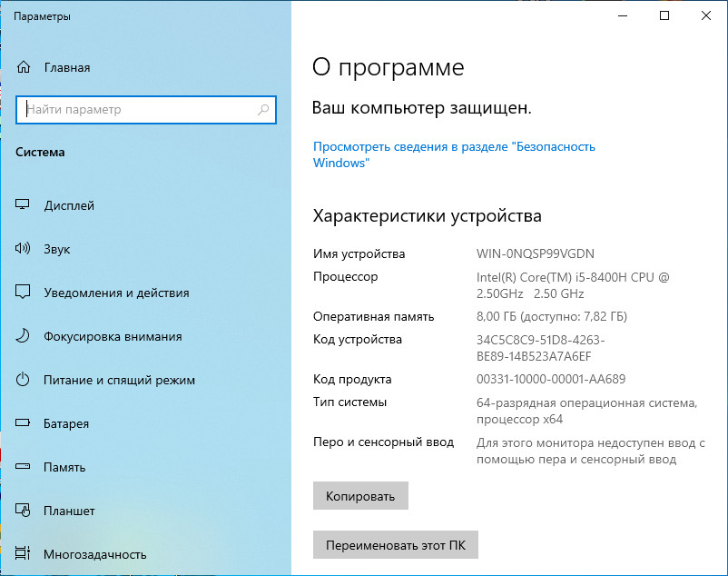Minimize the Параметры window
Screen dimensions: 728x576
[x=623, y=15]
